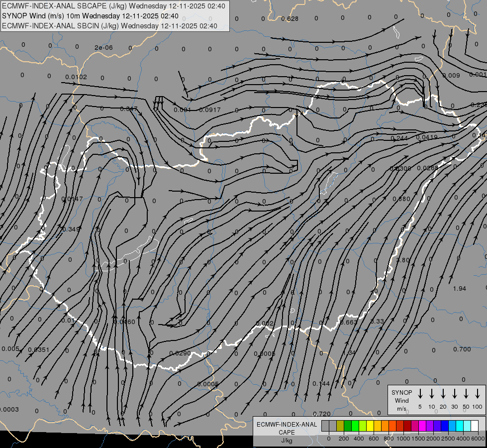487x448 pixels.
Task: Click the 0.720 value on the map
Action: coord(322,414)
